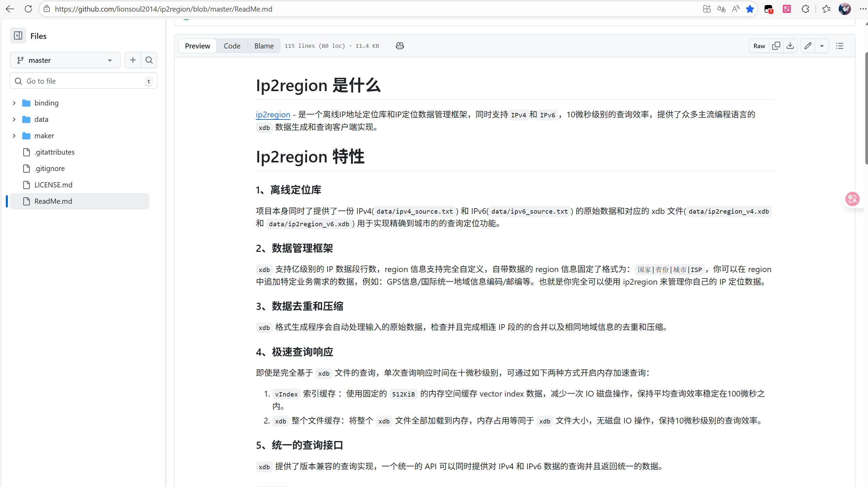Image resolution: width=868 pixels, height=487 pixels.
Task: Open the outline list icon
Action: point(839,46)
